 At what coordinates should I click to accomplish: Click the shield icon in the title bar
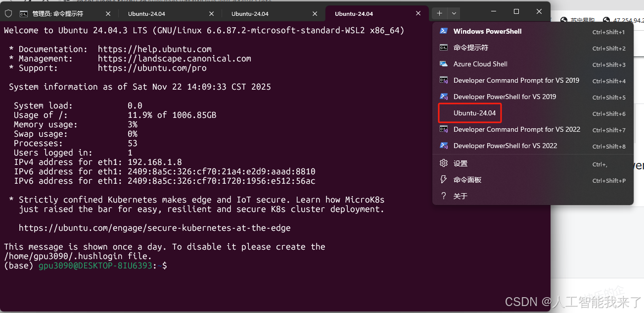pos(8,13)
